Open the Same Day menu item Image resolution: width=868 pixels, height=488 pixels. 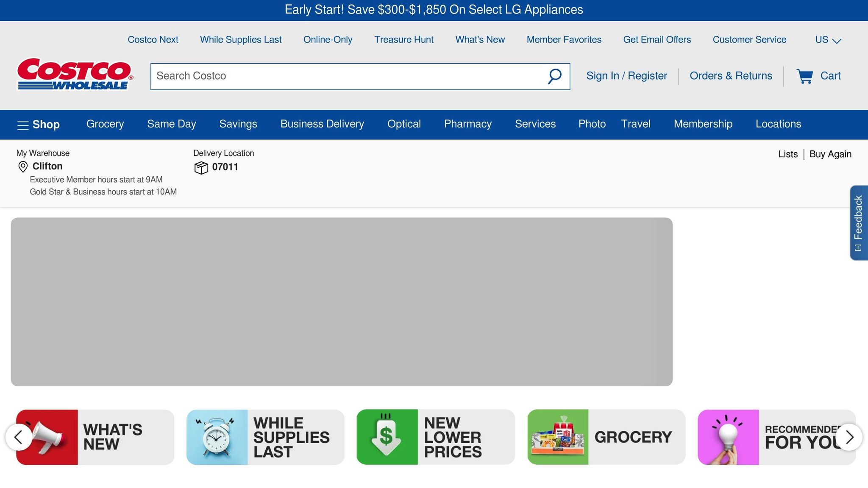click(x=172, y=124)
